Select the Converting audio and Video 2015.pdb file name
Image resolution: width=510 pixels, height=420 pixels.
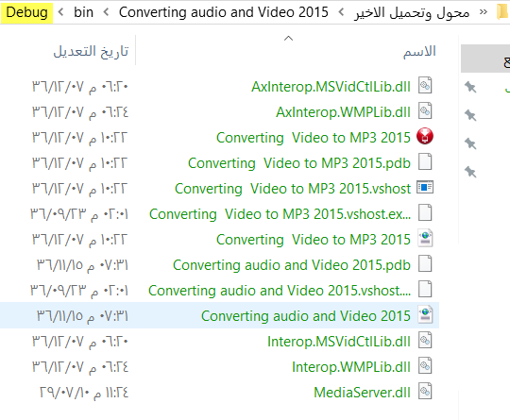click(x=292, y=265)
